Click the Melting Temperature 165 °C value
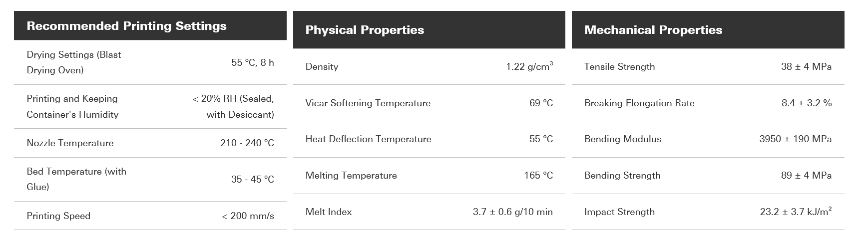The height and width of the screenshot is (234, 868). click(538, 176)
